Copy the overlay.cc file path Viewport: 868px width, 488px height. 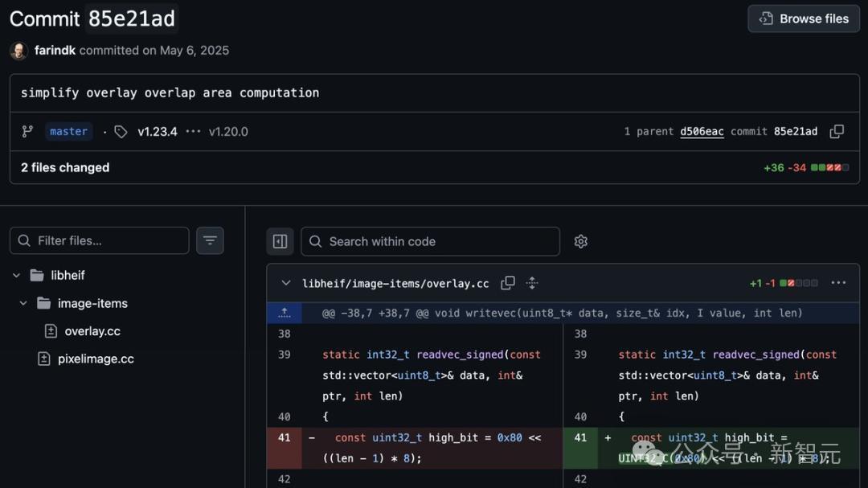pos(508,283)
